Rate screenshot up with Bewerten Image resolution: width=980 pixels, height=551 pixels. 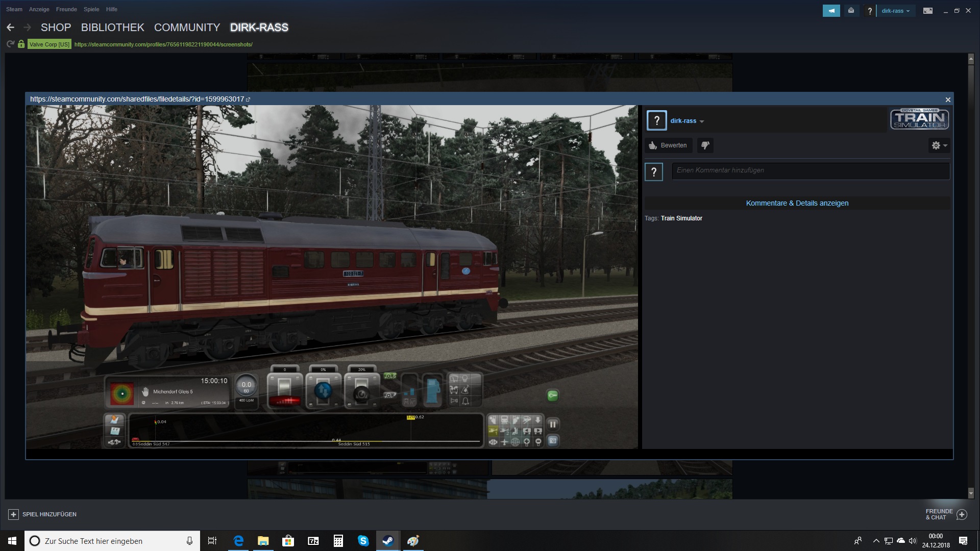[x=668, y=145]
